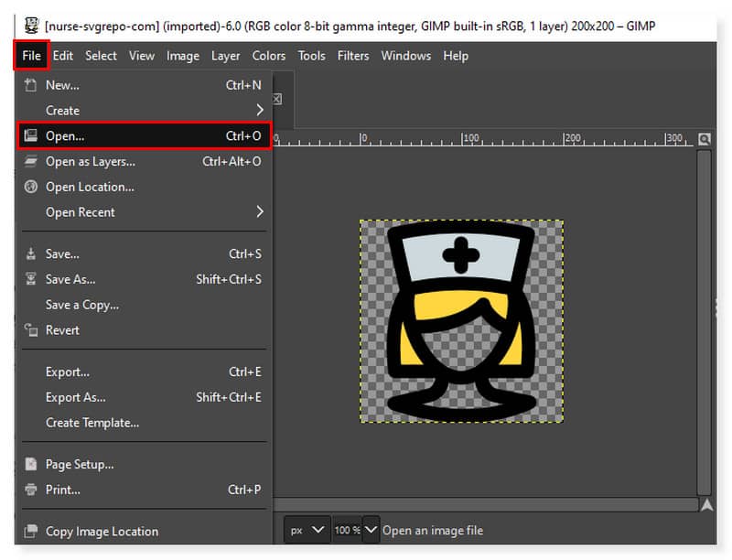This screenshot has height=560, width=732.
Task: Expand the Create submenu
Action: [62, 110]
